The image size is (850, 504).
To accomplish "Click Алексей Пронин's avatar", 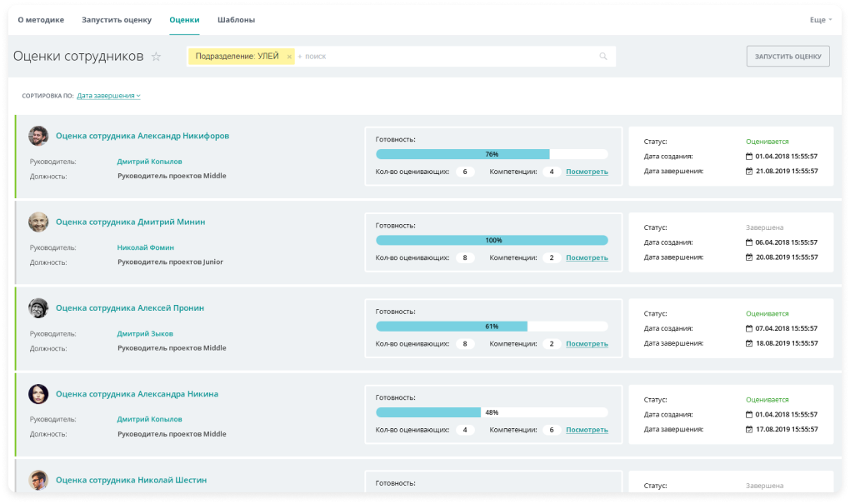I will point(38,308).
